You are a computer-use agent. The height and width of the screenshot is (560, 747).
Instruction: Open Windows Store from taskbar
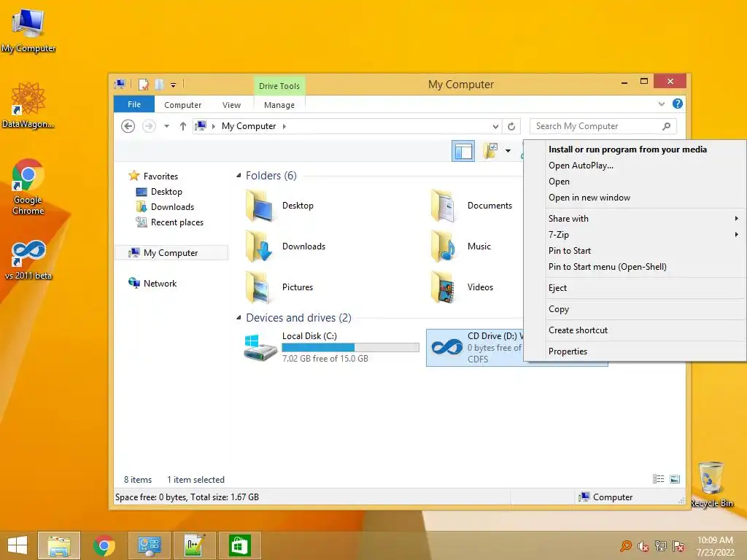click(239, 545)
